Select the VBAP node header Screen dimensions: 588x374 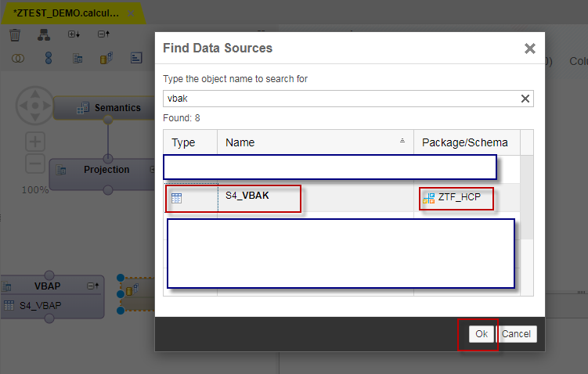pyautogui.click(x=48, y=286)
